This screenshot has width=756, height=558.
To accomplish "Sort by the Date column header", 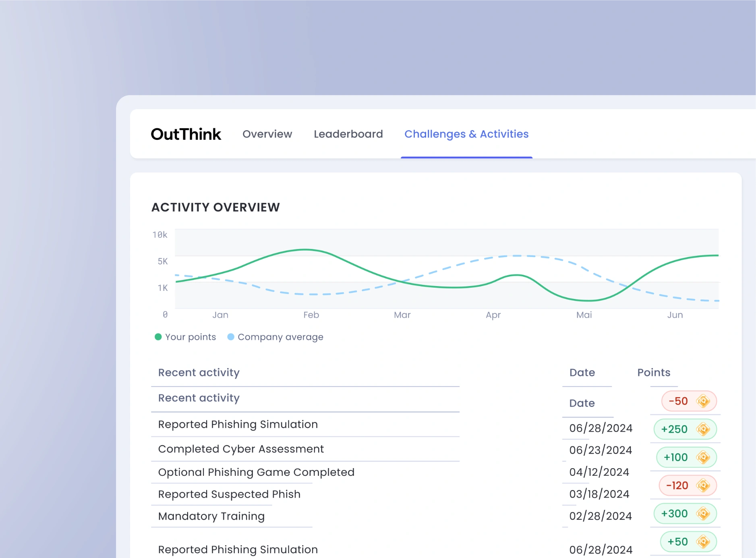I will [582, 373].
